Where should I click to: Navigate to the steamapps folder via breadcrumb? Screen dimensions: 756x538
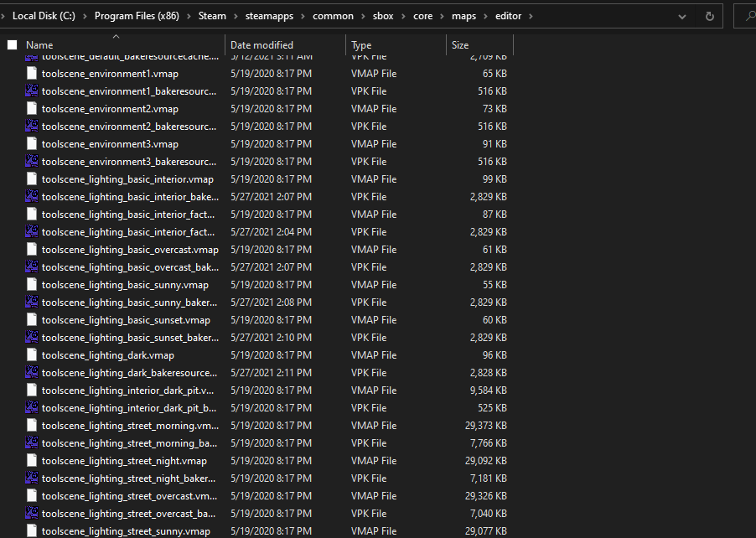pos(269,15)
